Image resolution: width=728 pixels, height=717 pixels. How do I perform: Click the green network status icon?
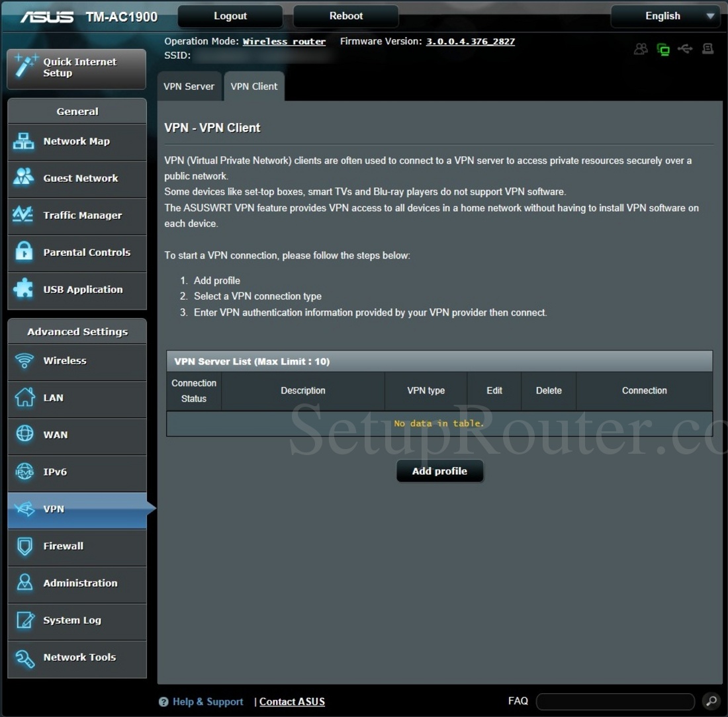click(x=663, y=49)
